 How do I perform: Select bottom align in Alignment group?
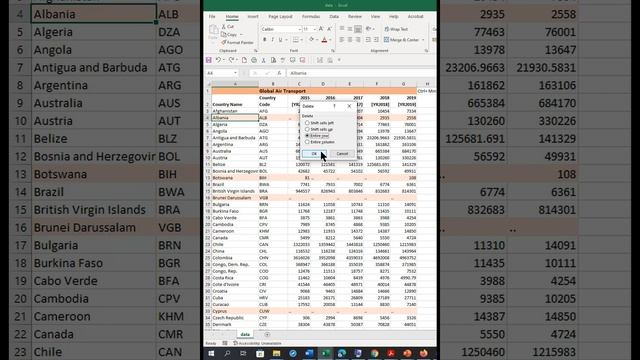point(358,29)
